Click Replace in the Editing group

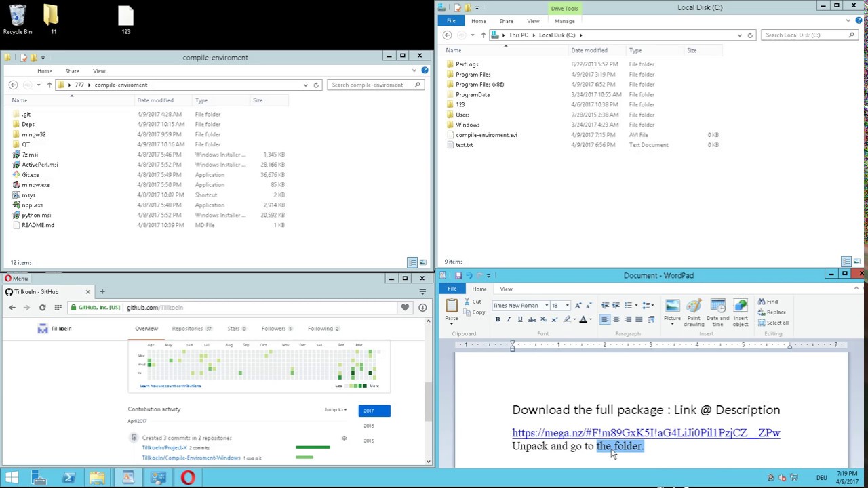(x=772, y=312)
